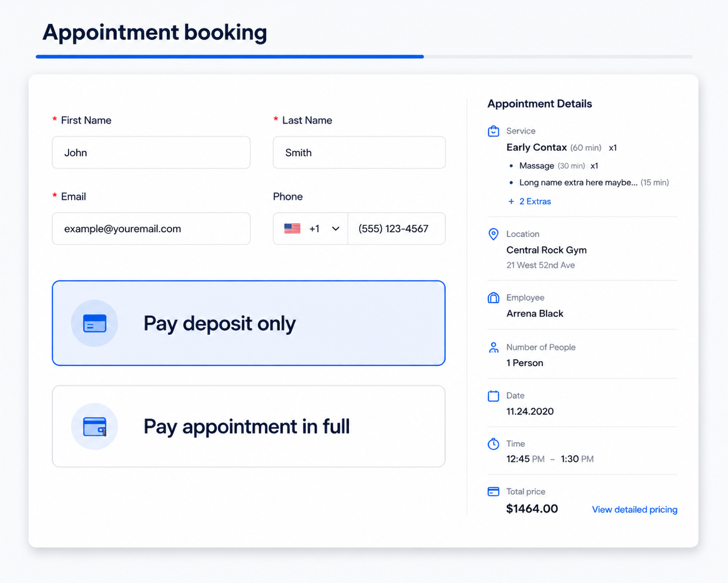Click Central Rock Gym location name
The height and width of the screenshot is (583, 728).
(546, 250)
